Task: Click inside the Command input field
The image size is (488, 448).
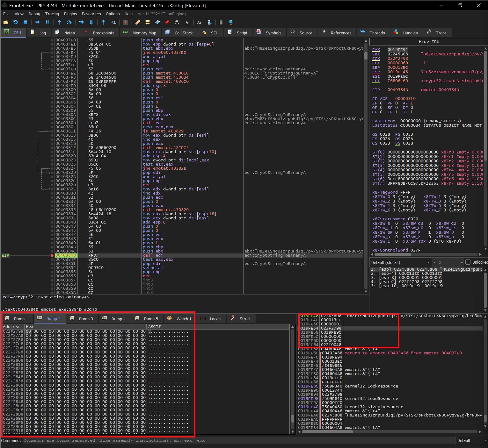Action: coord(238,441)
